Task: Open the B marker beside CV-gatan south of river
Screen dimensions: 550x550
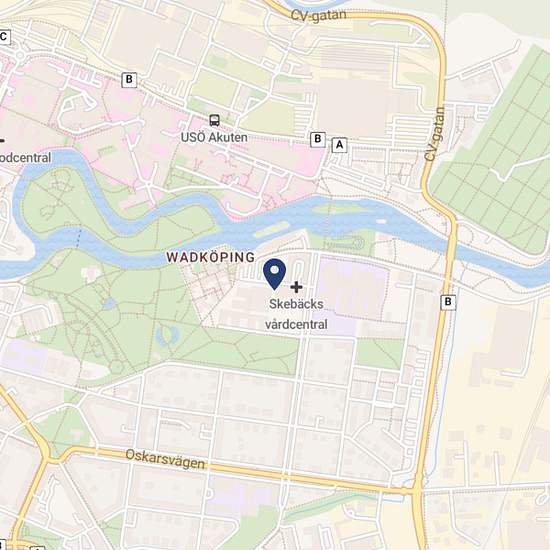Action: [x=448, y=302]
